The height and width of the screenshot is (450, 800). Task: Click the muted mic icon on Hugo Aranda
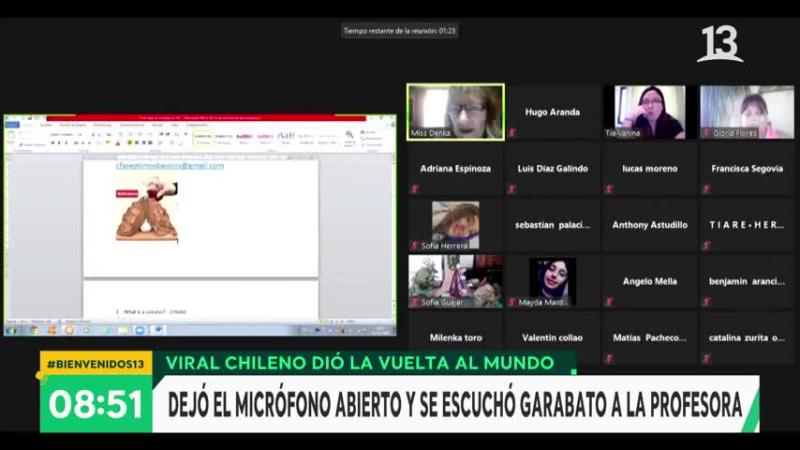pos(512,133)
